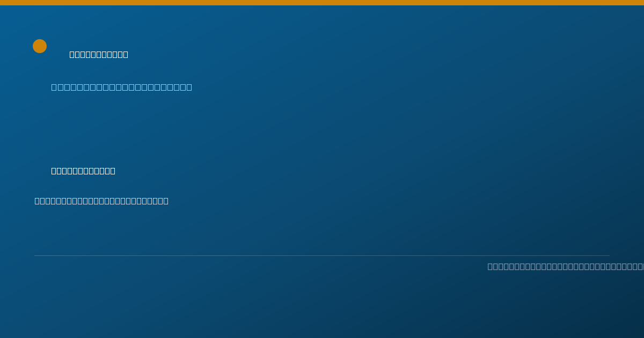This screenshot has height=338, width=644.
Task: Click the orange circle icon
Action: click(40, 46)
